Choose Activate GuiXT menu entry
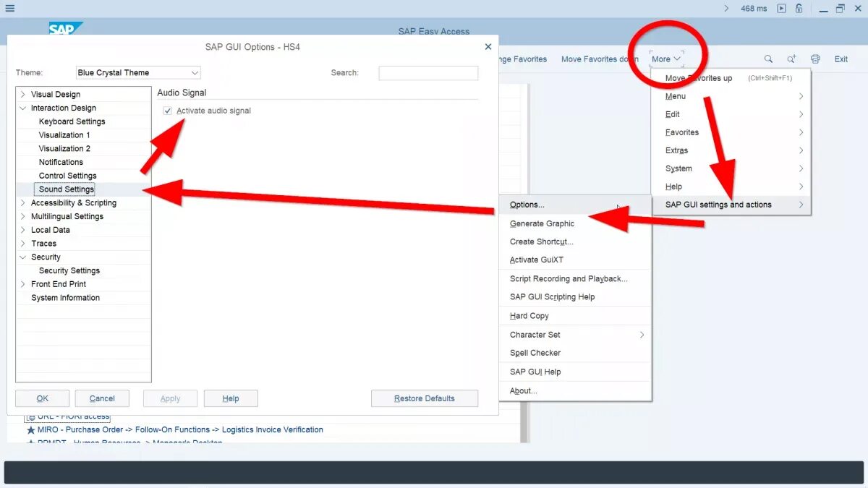Viewport: 868px width, 488px height. click(x=576, y=260)
